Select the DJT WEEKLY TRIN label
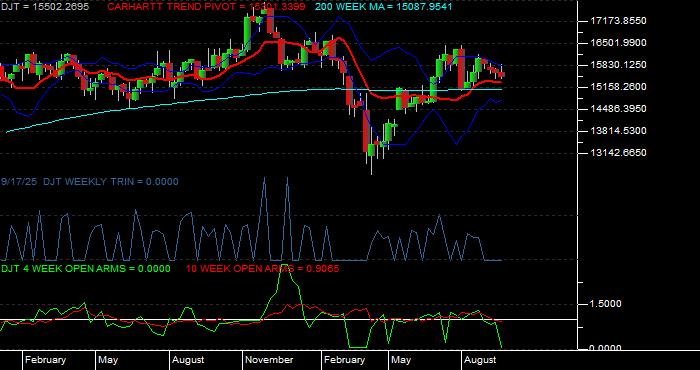Screen dimensions: 700x370 89,182
